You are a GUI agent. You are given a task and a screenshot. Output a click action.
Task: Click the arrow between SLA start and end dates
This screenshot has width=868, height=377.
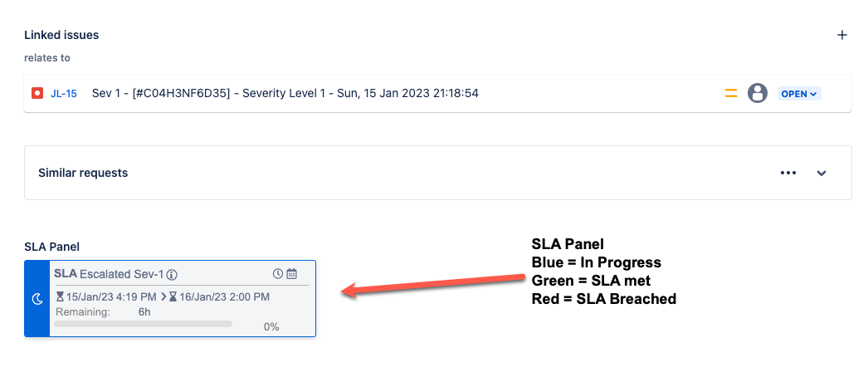163,296
